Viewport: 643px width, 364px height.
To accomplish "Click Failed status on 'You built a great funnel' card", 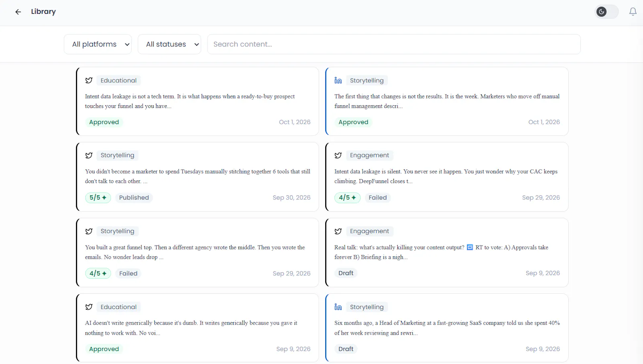I will pyautogui.click(x=128, y=274).
